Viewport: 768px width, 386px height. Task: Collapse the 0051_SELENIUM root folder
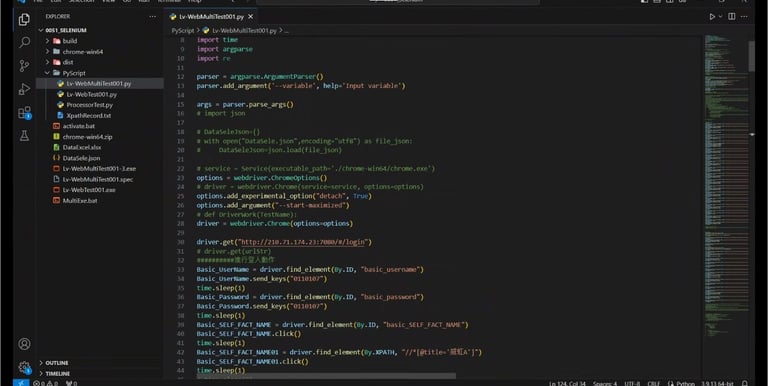pos(41,30)
